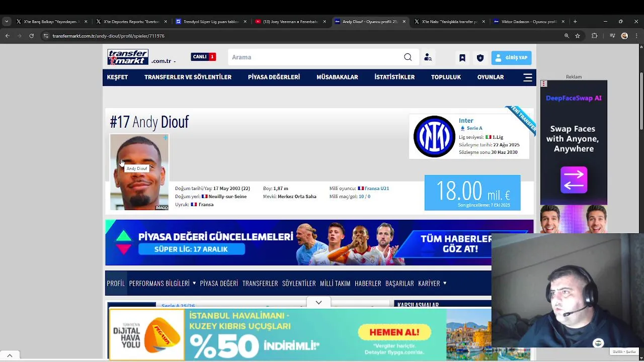Open the Serie A league link
The width and height of the screenshot is (644, 362).
(x=474, y=128)
